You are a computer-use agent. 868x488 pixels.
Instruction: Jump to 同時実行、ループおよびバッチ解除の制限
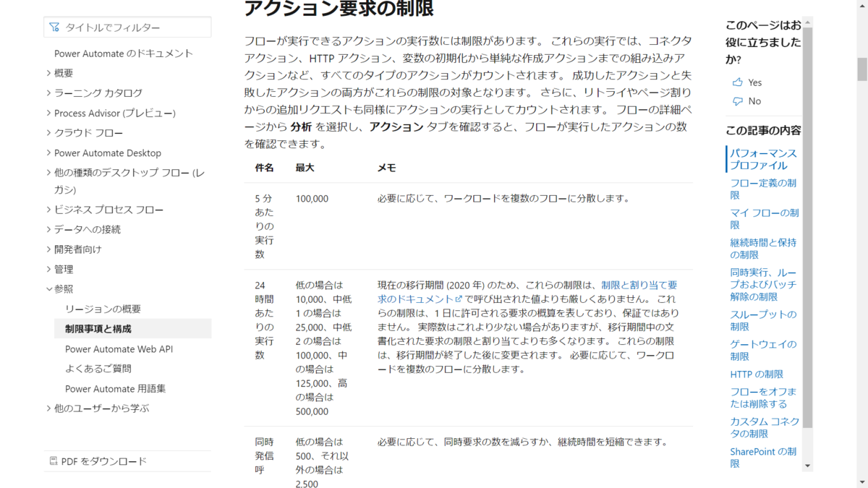[x=763, y=285]
